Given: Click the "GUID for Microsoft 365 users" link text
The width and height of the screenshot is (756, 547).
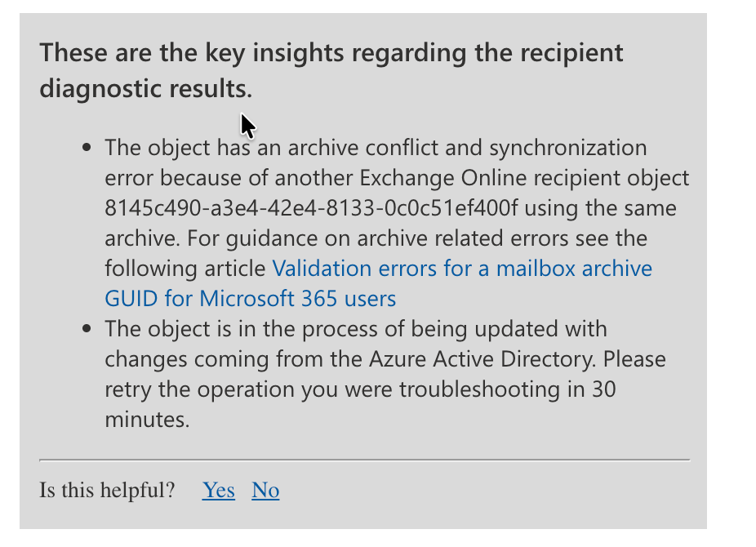Looking at the screenshot, I should point(250,299).
